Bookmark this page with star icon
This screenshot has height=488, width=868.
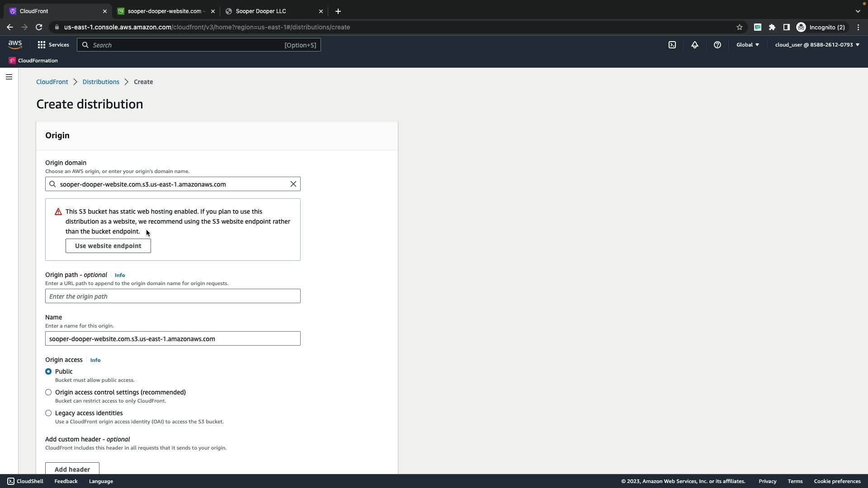[x=740, y=27]
